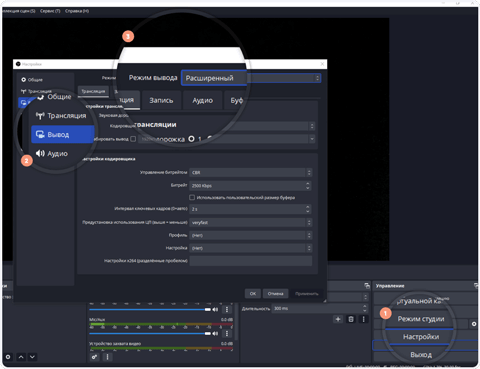Click the Mic/Aux audio level meter
Viewport: 480px width, 369px height.
pos(161,324)
